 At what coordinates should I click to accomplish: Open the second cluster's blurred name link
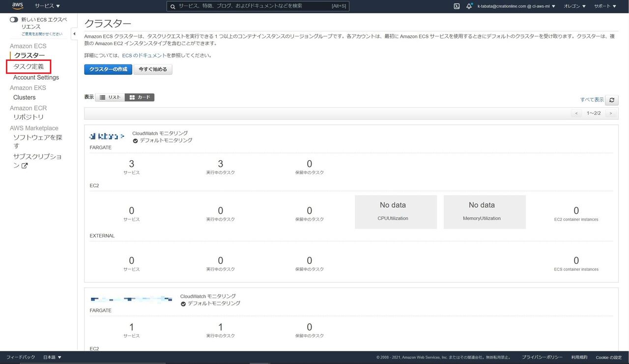click(131, 299)
